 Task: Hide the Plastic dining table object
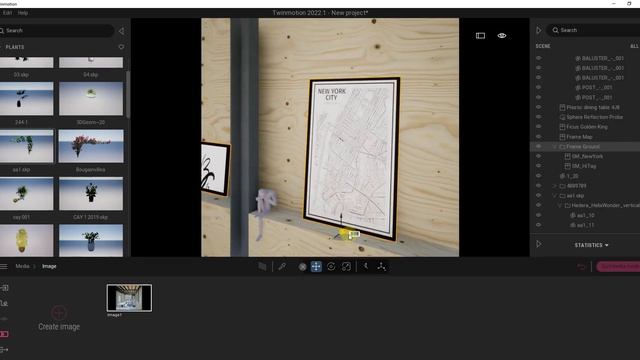coord(538,107)
